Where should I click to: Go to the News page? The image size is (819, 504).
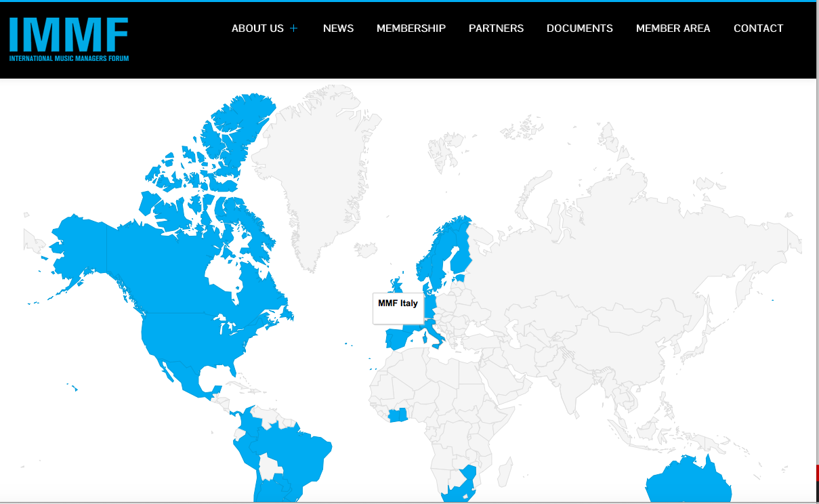coord(338,28)
